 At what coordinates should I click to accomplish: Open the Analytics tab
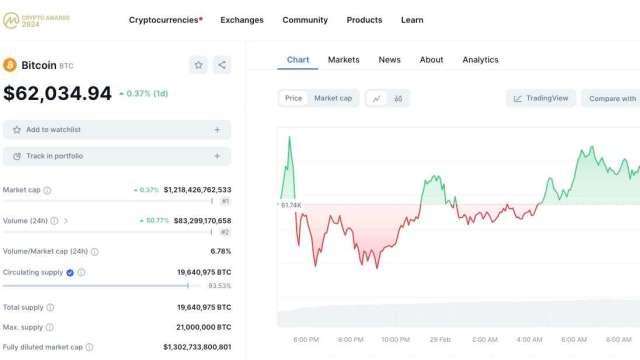[x=480, y=60]
